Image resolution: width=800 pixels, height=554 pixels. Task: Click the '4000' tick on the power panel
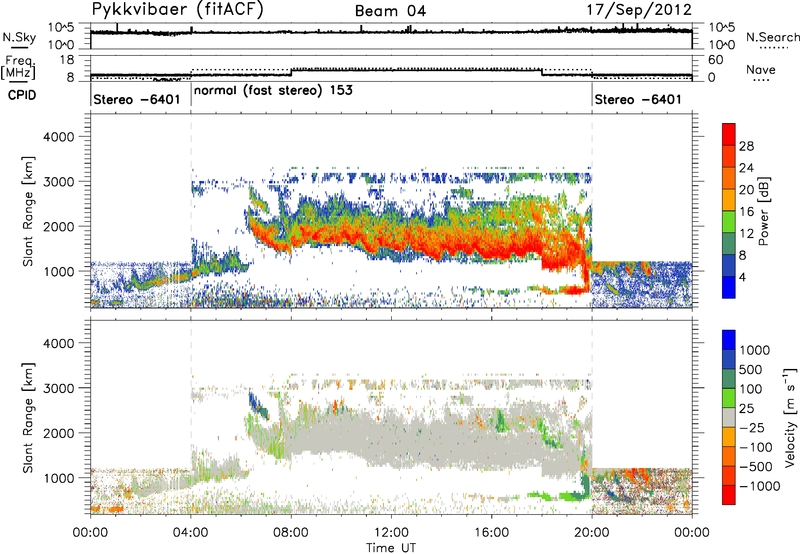(x=59, y=137)
